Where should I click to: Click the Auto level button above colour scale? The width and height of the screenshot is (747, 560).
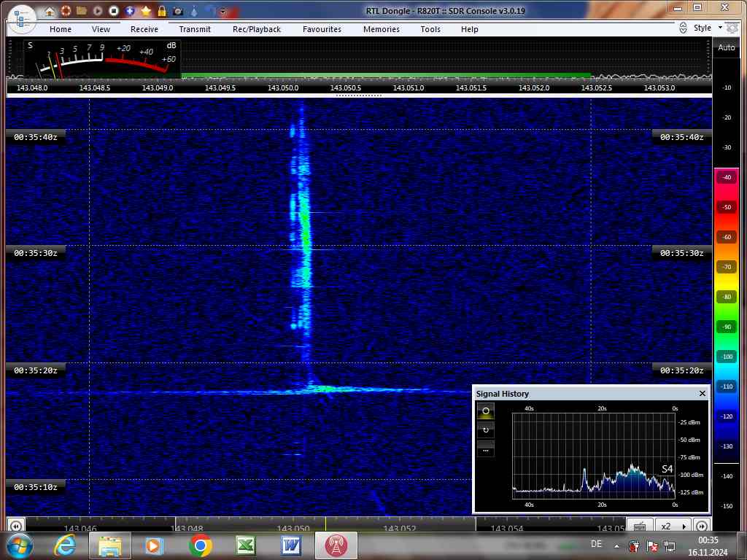pyautogui.click(x=726, y=47)
